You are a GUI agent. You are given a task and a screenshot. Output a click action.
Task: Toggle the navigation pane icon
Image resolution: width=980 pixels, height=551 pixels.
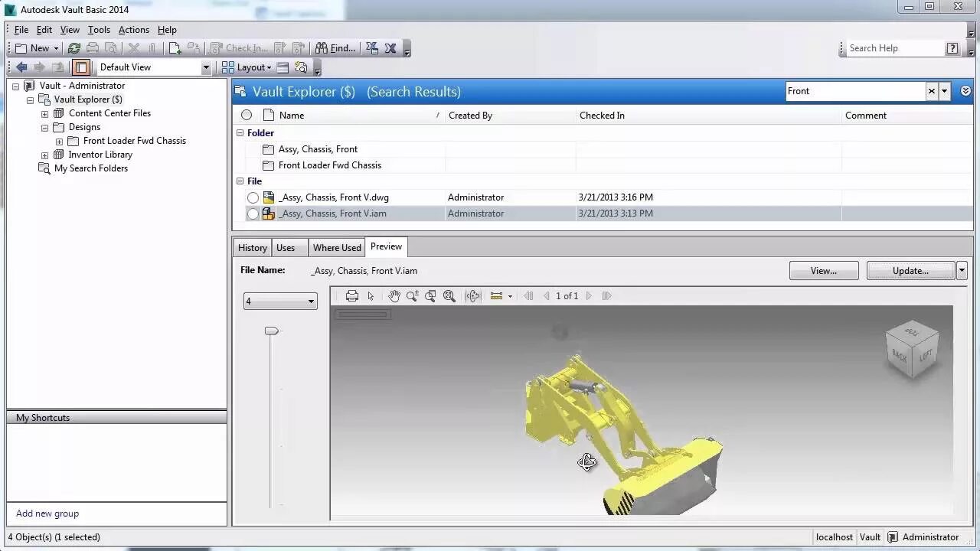point(81,67)
